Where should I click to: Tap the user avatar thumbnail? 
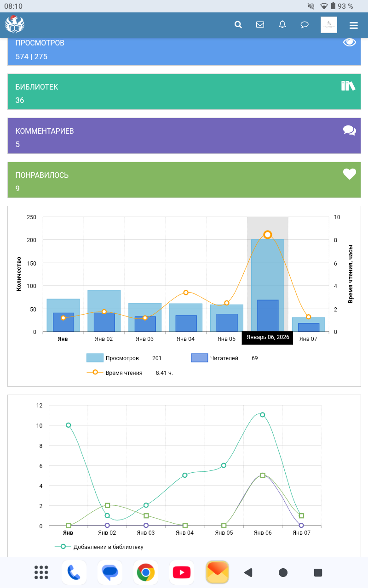[329, 25]
